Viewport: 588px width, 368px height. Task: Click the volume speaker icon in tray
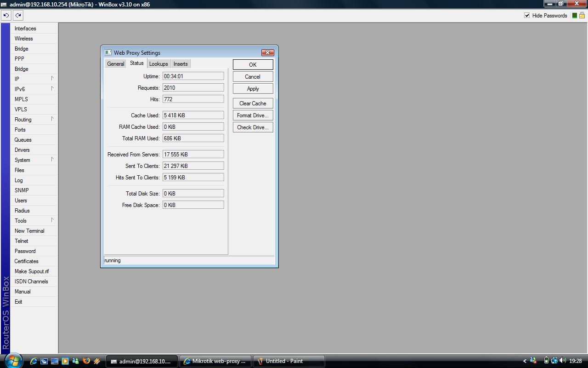(563, 361)
